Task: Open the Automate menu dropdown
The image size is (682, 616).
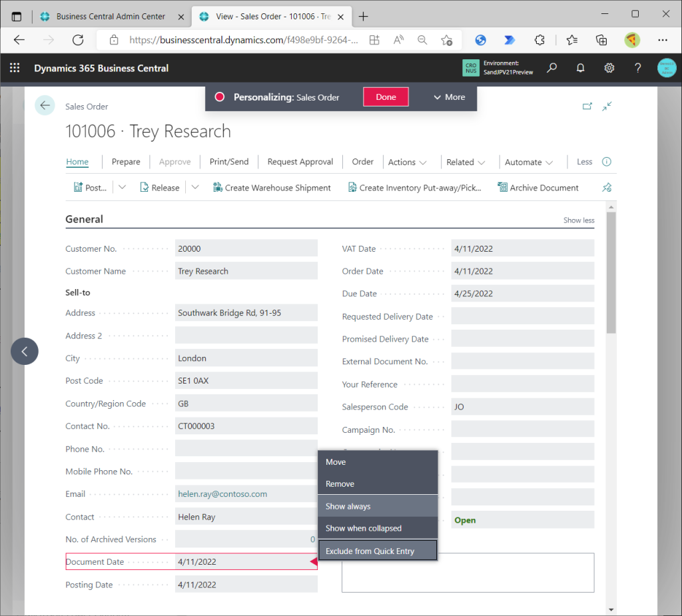Action: click(x=528, y=162)
